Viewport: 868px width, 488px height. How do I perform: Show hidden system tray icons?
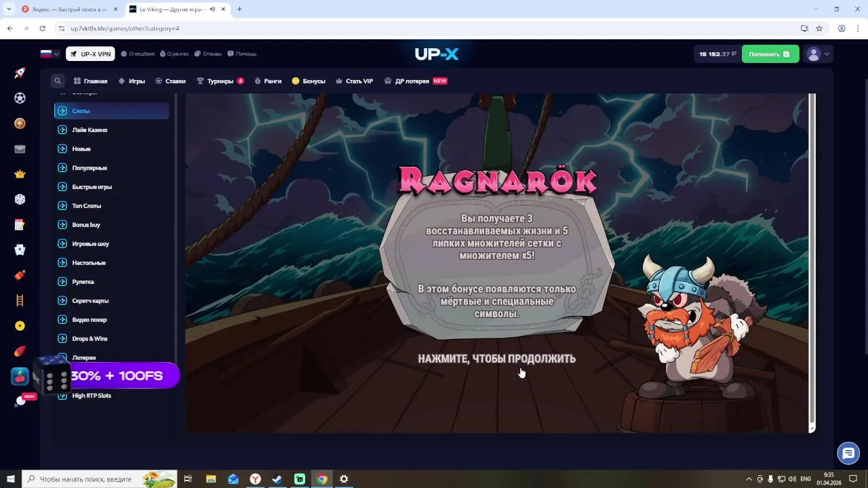[749, 479]
